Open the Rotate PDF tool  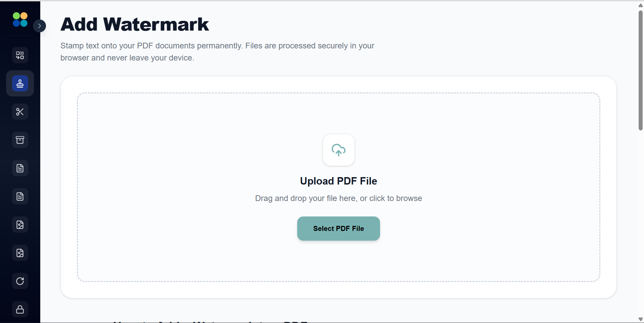20,281
